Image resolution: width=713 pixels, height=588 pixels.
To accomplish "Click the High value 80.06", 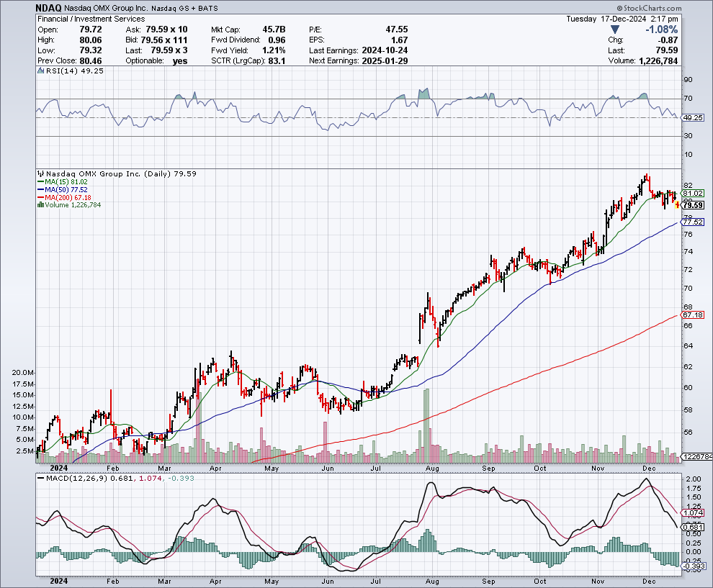I will [91, 40].
